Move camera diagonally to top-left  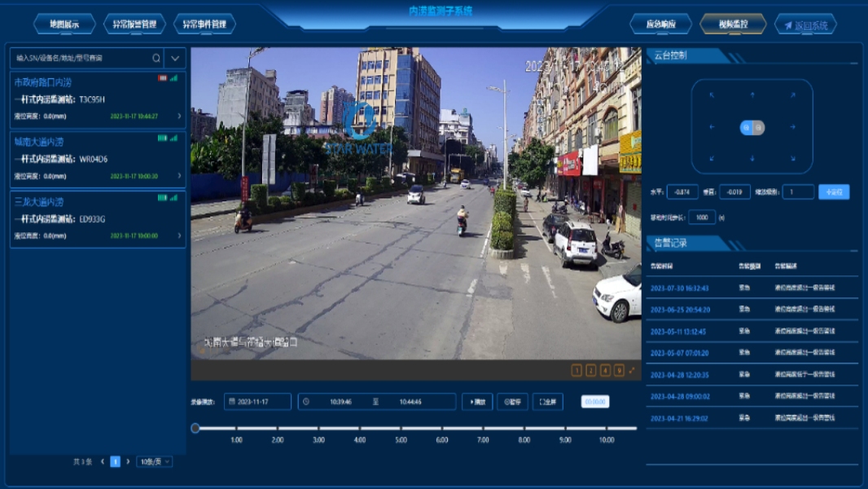[712, 95]
